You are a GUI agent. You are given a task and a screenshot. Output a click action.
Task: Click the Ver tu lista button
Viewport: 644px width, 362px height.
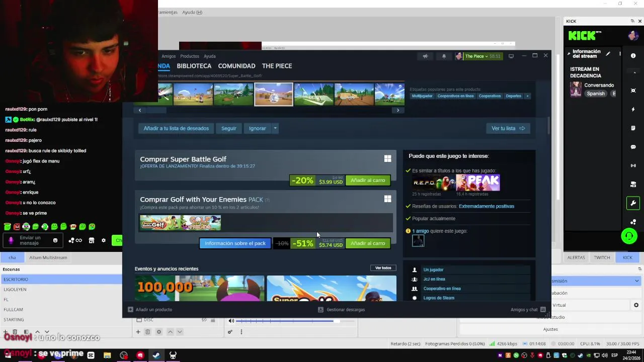click(508, 128)
